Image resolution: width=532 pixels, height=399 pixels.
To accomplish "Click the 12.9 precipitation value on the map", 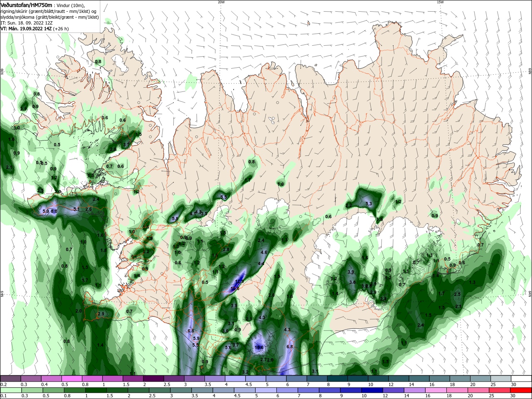I will click(239, 281).
